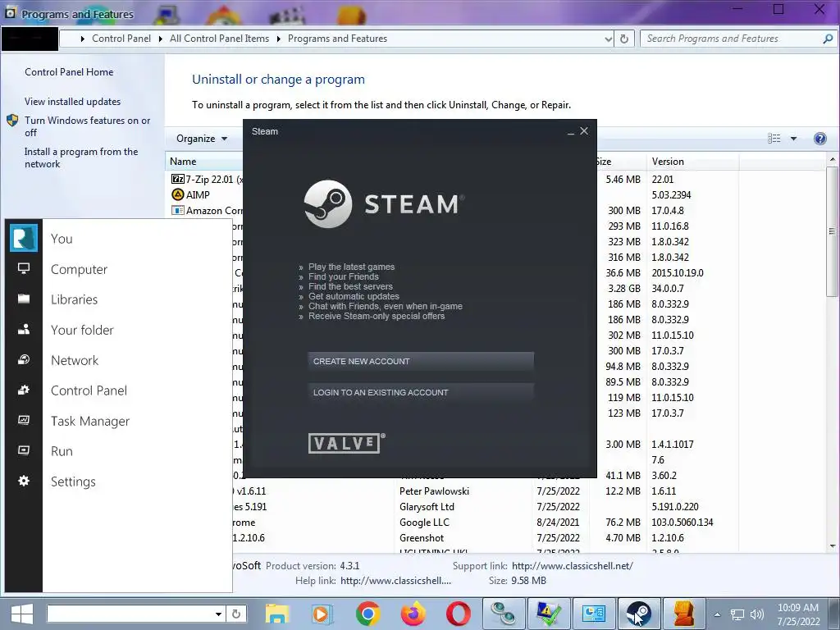Click the Your folder user icon
The height and width of the screenshot is (630, 840).
(x=24, y=330)
